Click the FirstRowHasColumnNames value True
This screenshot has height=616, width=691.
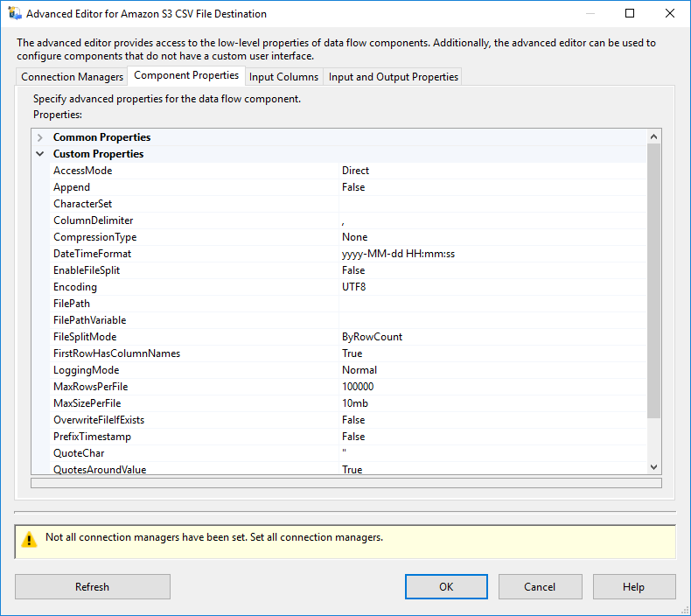point(352,353)
